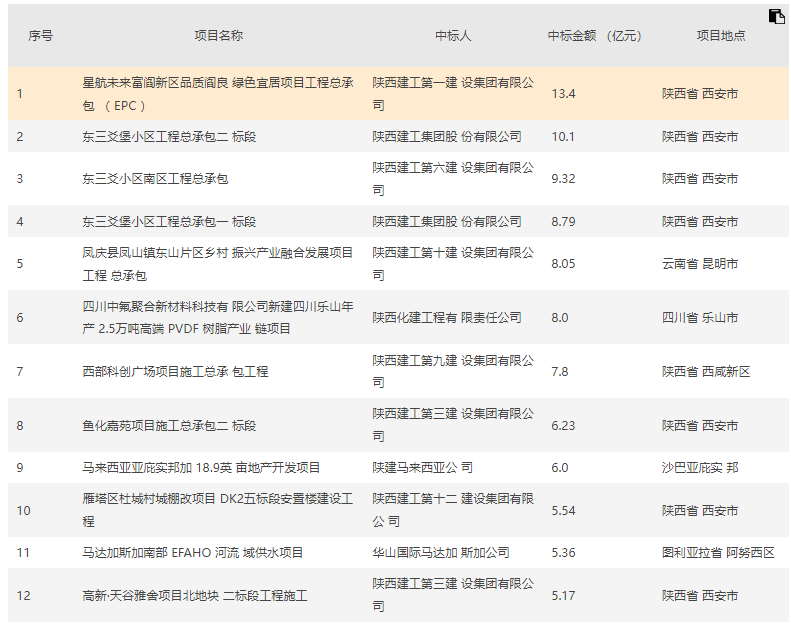
Task: Click bidder 华山国际马达加斯加公司
Action: coord(441,553)
